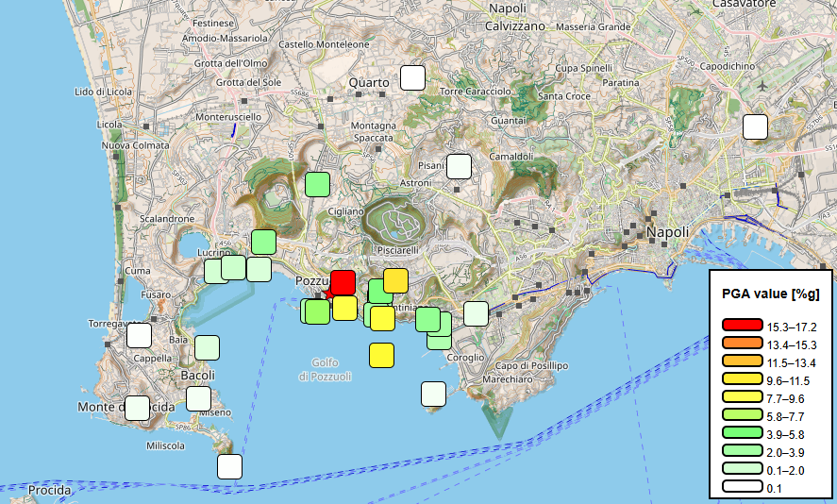The height and width of the screenshot is (504, 837).
Task: Select the white station marker next to Quarto
Action: 412,78
